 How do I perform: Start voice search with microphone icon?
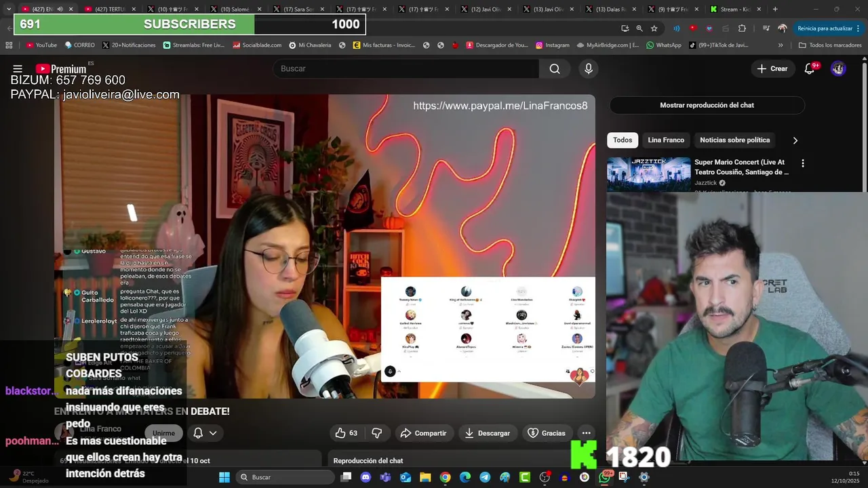(589, 68)
